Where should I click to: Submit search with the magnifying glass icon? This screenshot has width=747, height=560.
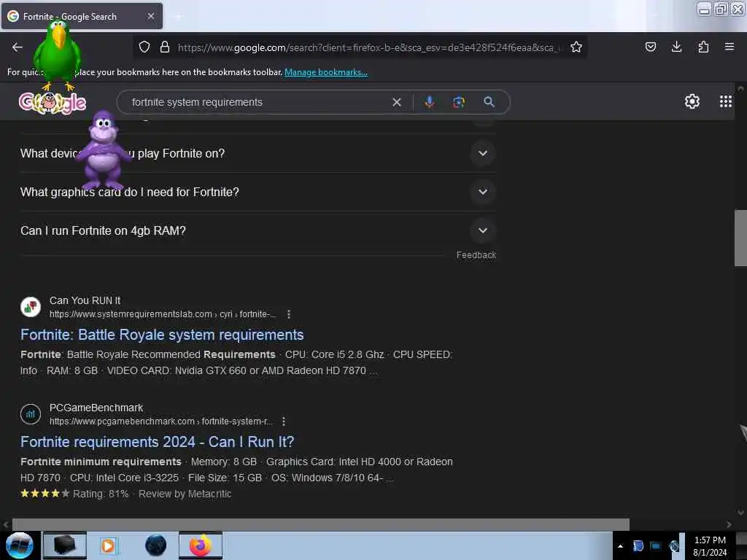(489, 102)
